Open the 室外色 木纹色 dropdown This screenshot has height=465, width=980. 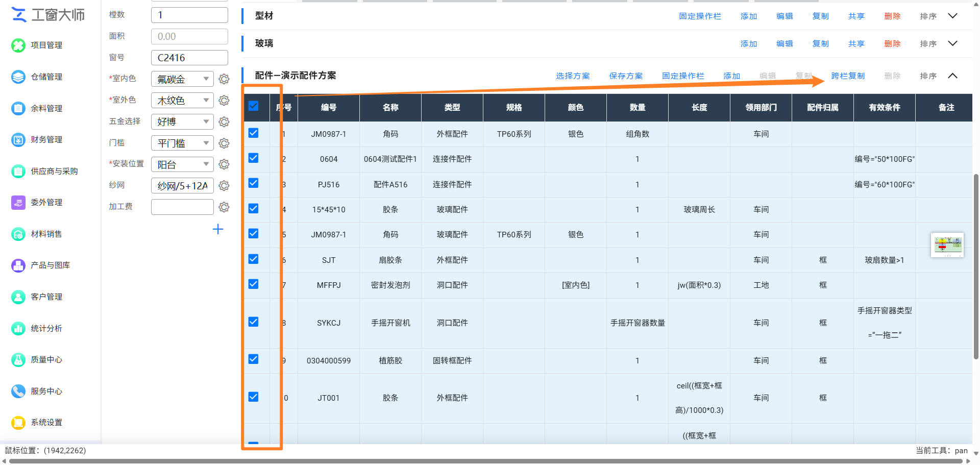(182, 101)
